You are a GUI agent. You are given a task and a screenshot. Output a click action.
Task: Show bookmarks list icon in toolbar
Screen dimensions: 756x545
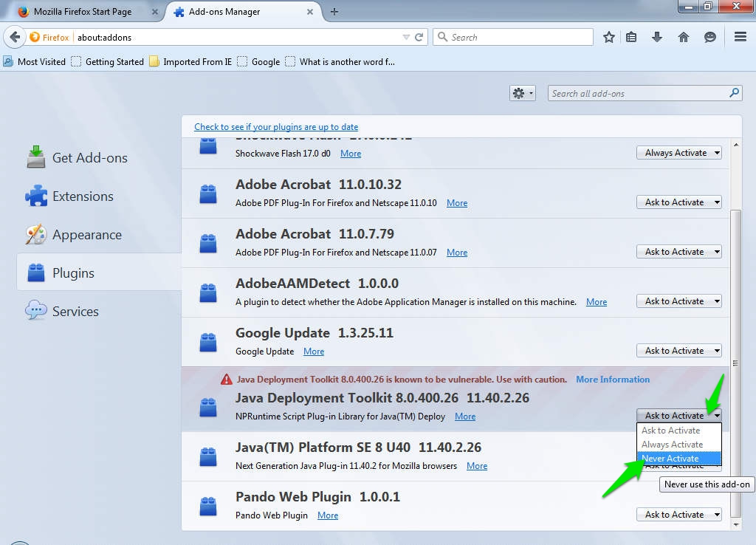[631, 37]
